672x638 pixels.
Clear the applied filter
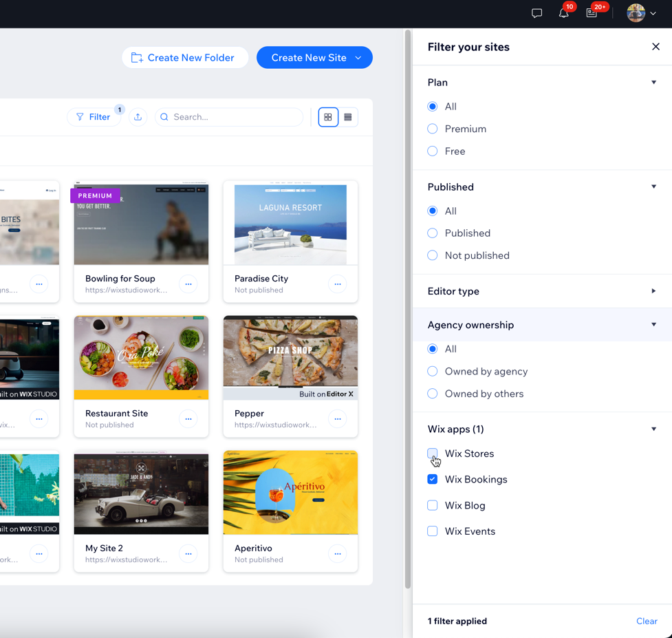(x=647, y=621)
